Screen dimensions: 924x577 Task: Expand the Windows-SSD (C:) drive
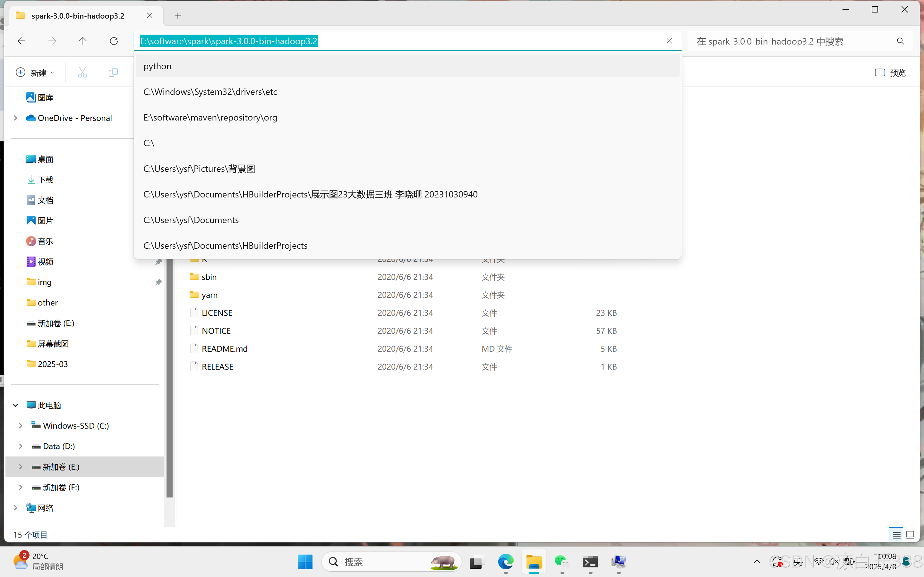(x=21, y=425)
